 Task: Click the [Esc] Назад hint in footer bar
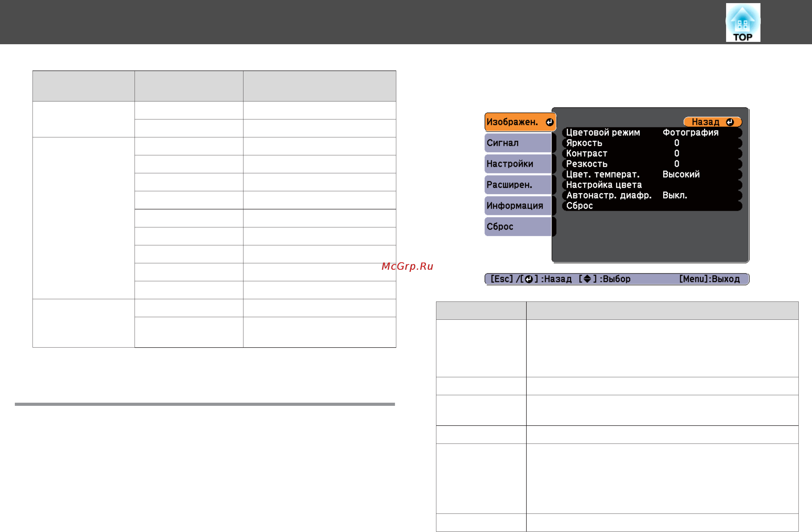531,279
